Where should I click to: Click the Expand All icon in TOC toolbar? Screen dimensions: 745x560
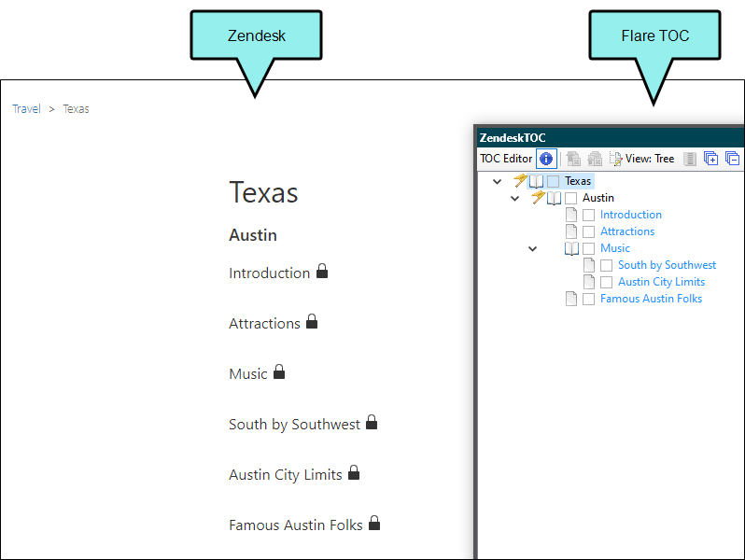click(710, 158)
